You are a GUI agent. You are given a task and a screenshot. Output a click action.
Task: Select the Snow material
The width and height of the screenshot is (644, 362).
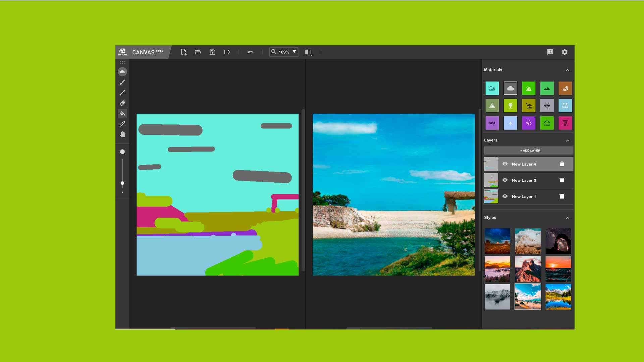coord(547,106)
